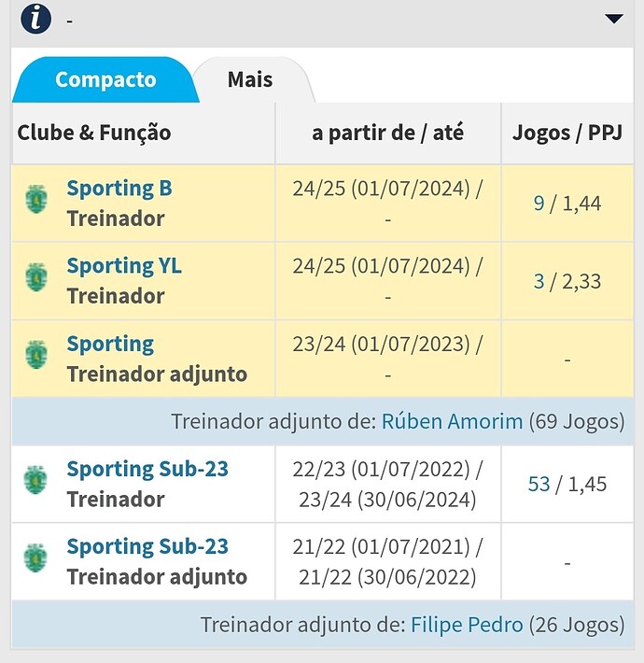The image size is (644, 663).
Task: Open Rúben Amorim's profile link
Action: [x=453, y=421]
